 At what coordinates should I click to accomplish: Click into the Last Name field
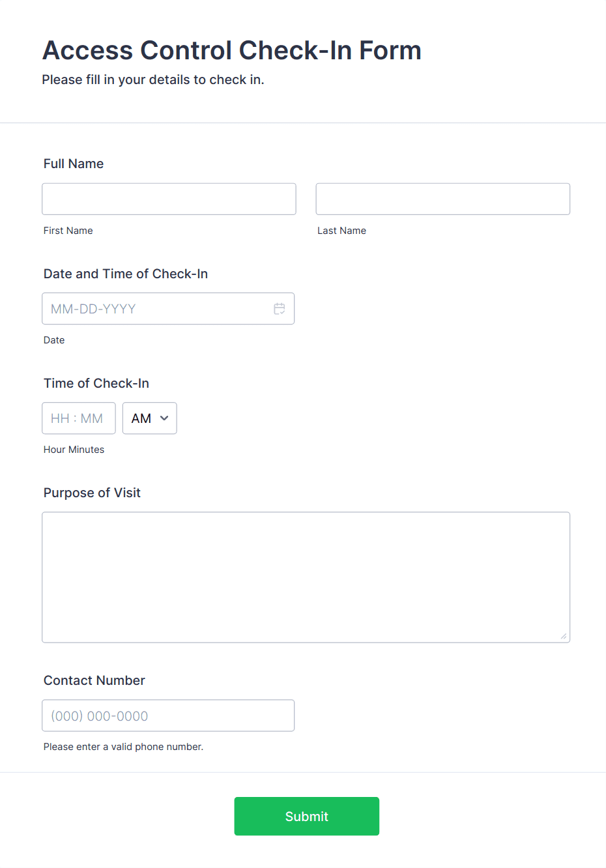click(x=442, y=199)
